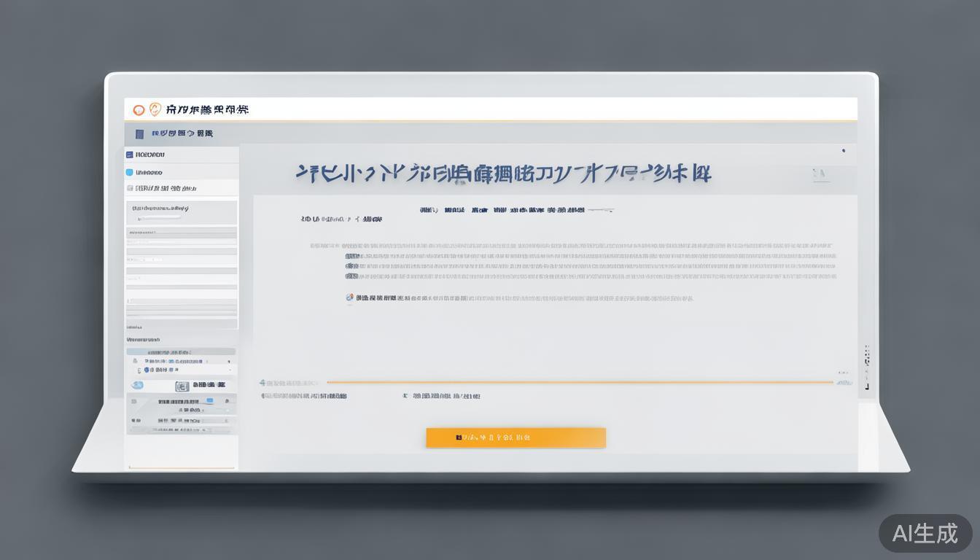Open the first sidebar section with blue square icon

tap(130, 155)
